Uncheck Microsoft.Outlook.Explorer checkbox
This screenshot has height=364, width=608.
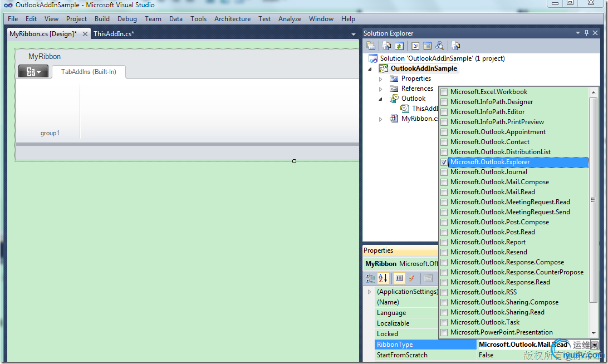coord(444,163)
